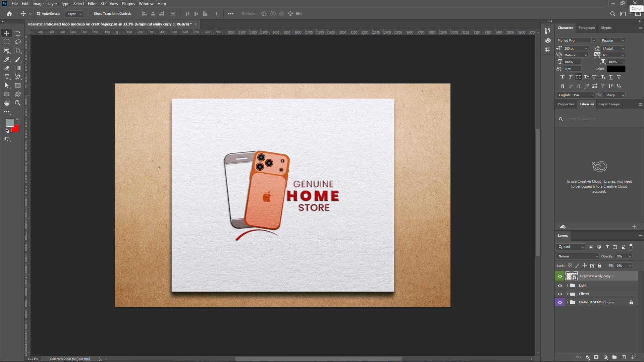Select the Eyedropper tool

[7, 59]
